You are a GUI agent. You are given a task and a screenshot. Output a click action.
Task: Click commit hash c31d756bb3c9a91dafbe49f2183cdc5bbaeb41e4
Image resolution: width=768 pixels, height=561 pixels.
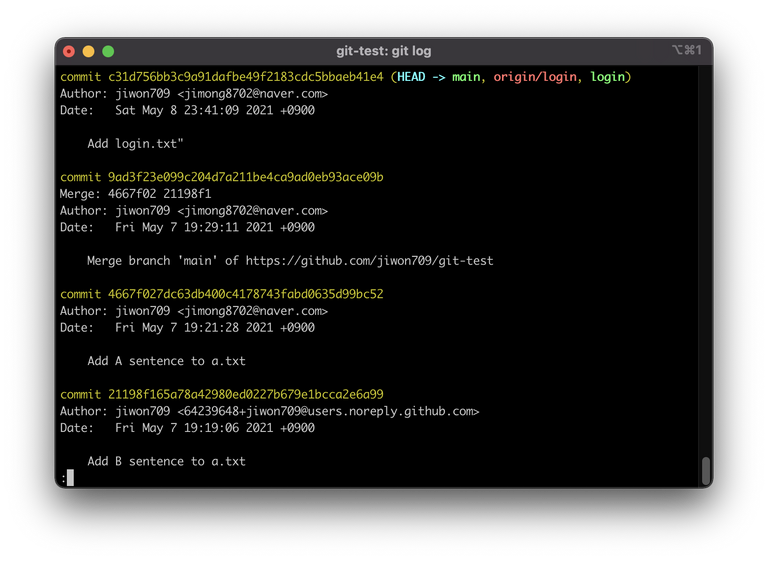click(246, 77)
